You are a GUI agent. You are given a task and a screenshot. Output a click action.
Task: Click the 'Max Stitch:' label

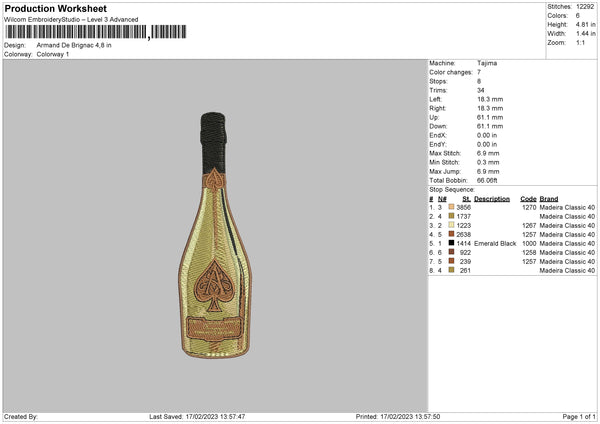pyautogui.click(x=445, y=153)
